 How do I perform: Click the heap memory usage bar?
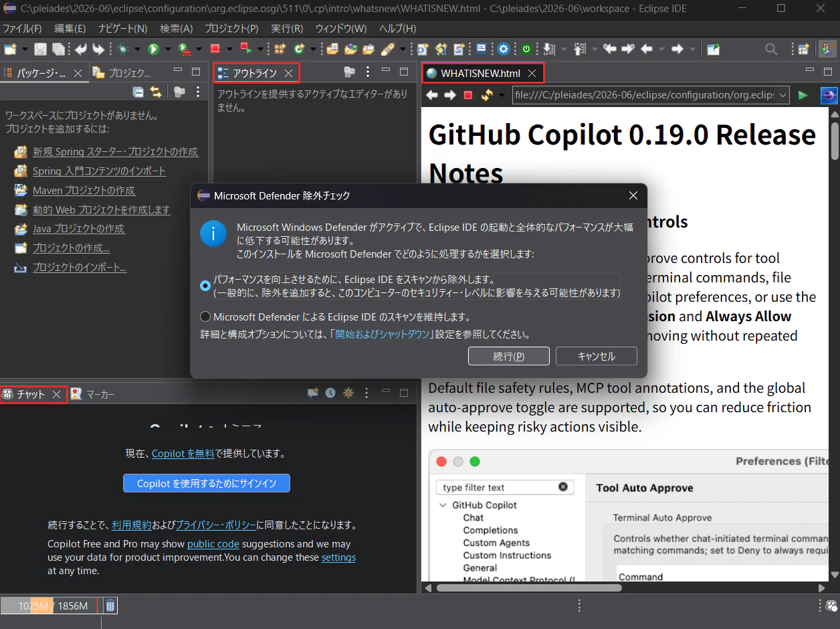[x=51, y=606]
